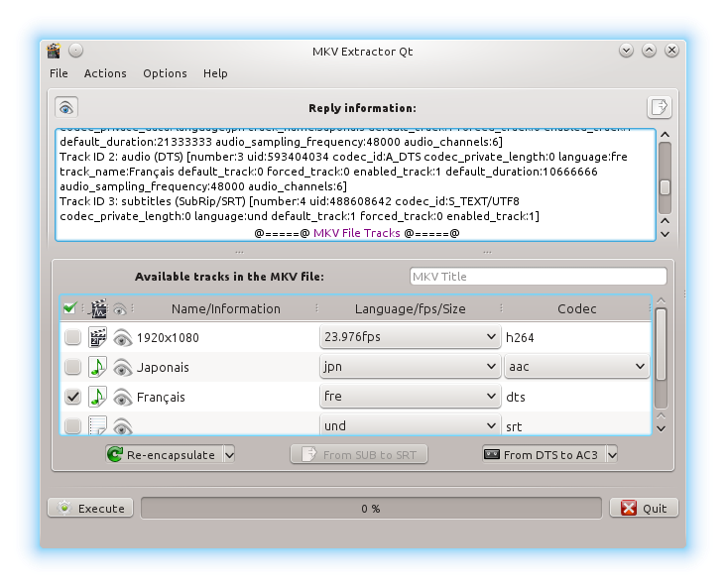Click the tracks list scrollbar handle
726x588 pixels.
(x=662, y=344)
